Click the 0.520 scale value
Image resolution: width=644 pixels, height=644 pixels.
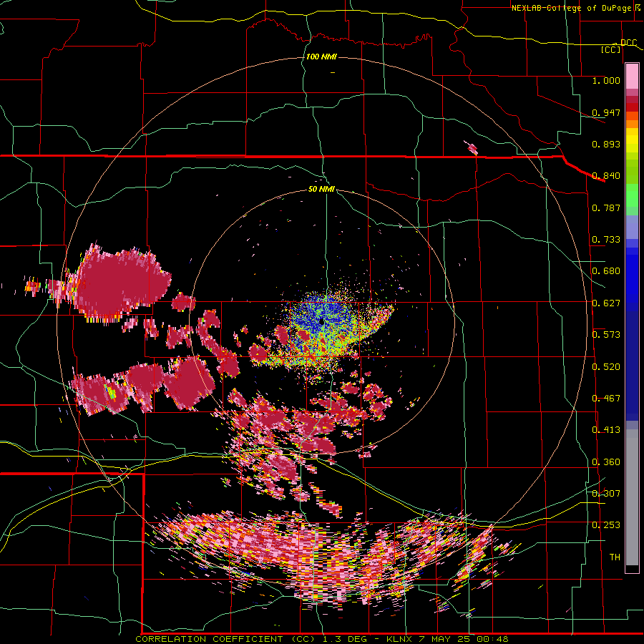pos(606,367)
